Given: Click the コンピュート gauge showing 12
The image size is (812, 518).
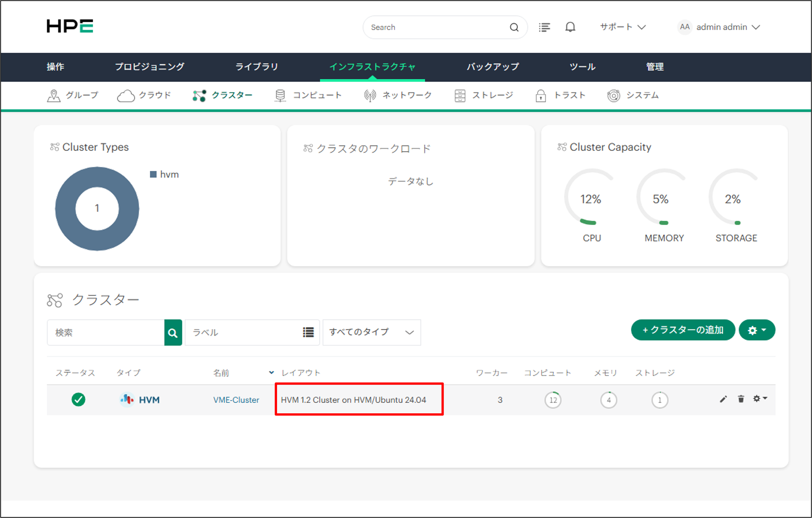Looking at the screenshot, I should tap(553, 400).
